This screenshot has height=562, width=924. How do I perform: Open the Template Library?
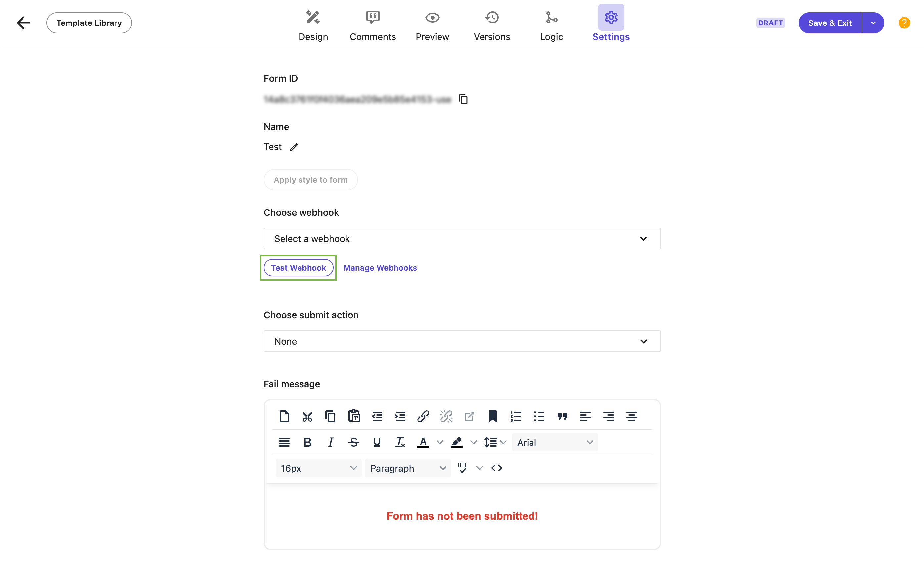pyautogui.click(x=89, y=23)
